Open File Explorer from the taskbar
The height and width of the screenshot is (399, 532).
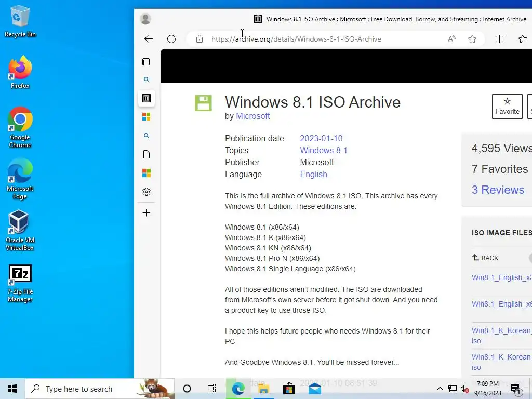[263, 389]
